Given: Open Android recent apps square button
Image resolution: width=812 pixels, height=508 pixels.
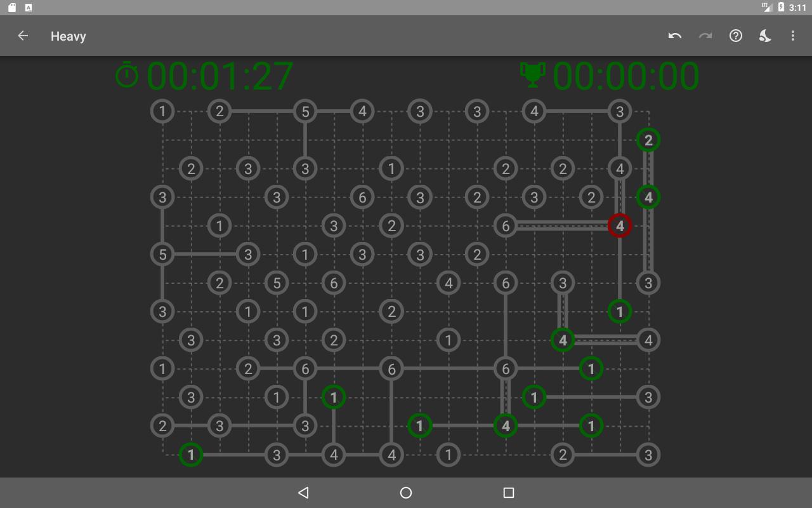Looking at the screenshot, I should 508,492.
